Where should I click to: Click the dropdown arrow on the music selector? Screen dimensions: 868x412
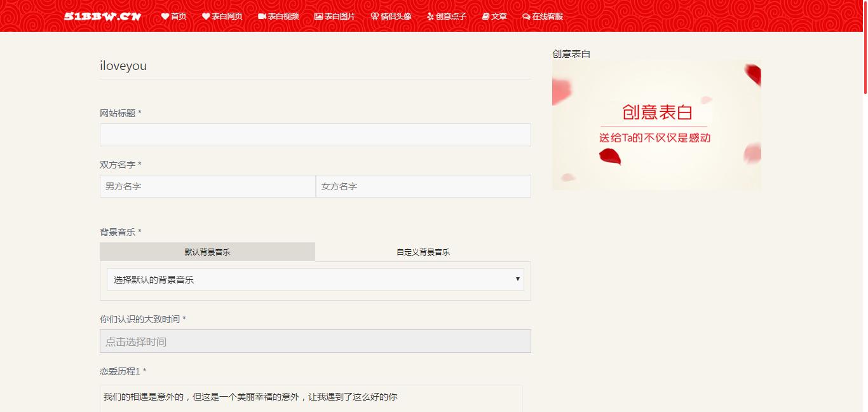[x=518, y=278]
